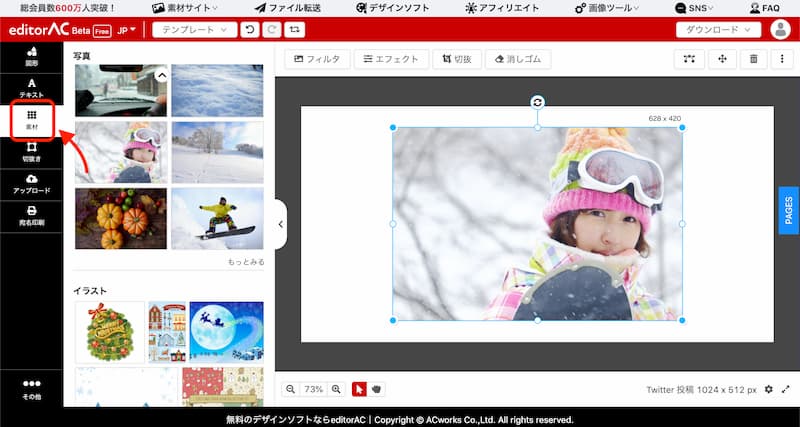Select the girl with goggles photo thumbnail
Image resolution: width=800 pixels, height=427 pixels.
121,152
